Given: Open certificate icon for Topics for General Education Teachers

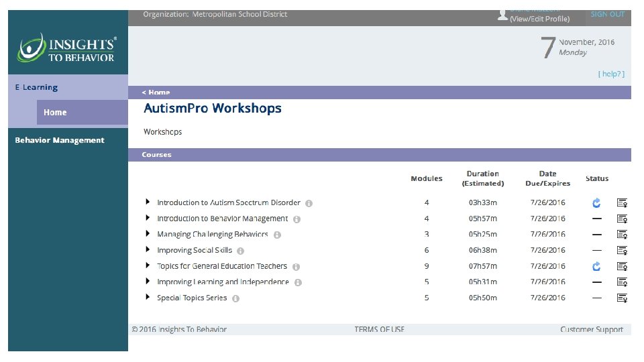Looking at the screenshot, I should [x=623, y=266].
